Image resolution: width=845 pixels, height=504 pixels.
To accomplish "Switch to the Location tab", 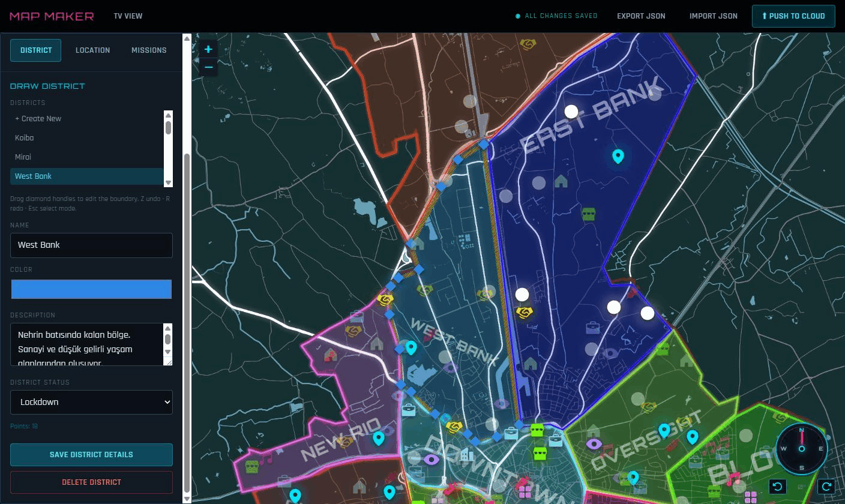I will pos(92,50).
